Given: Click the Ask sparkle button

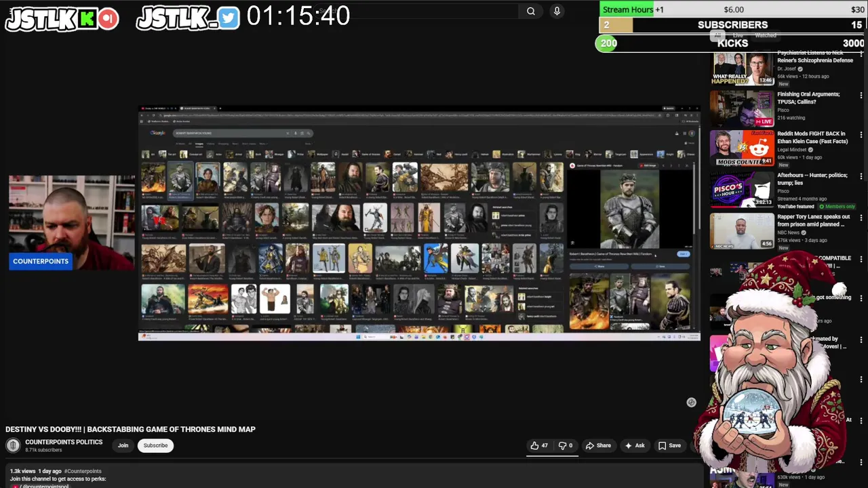Looking at the screenshot, I should 635,445.
